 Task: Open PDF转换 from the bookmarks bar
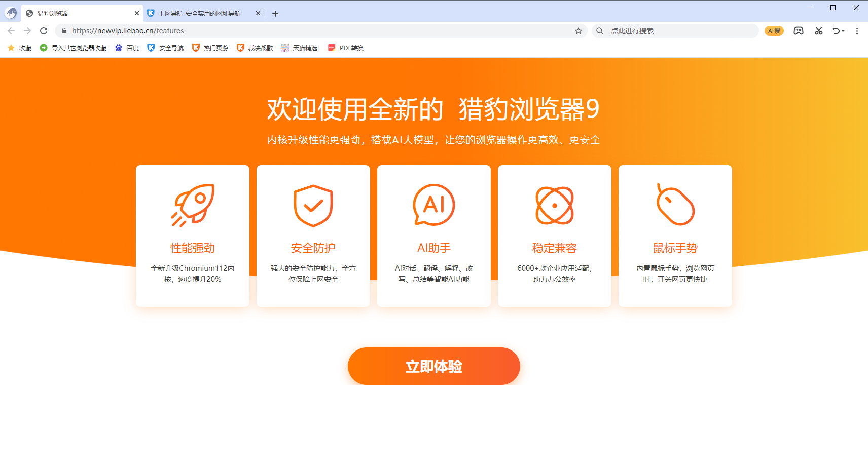coord(345,48)
